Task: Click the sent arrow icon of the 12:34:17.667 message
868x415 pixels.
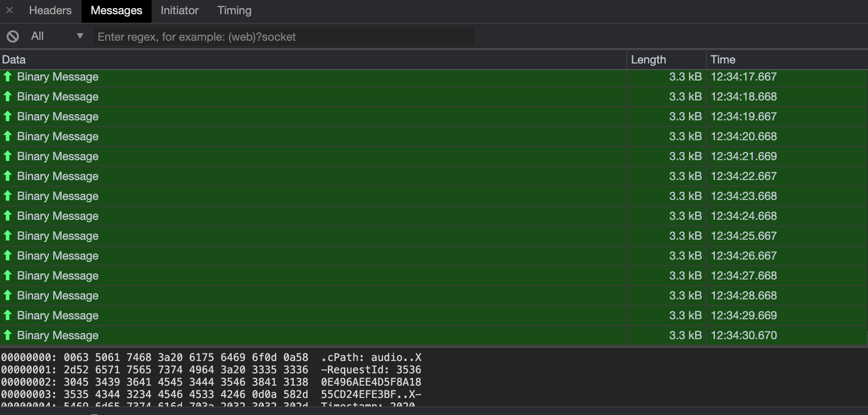Action: [x=8, y=76]
